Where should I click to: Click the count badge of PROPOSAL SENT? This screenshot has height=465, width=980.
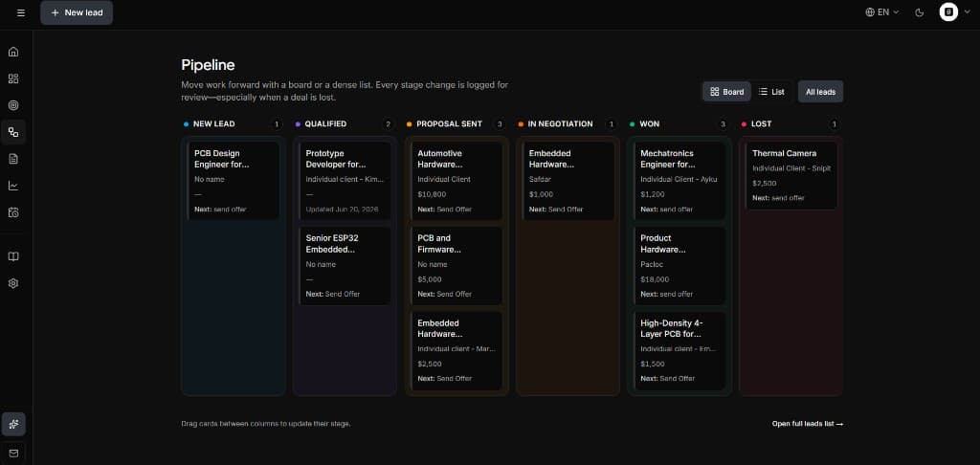pyautogui.click(x=500, y=124)
